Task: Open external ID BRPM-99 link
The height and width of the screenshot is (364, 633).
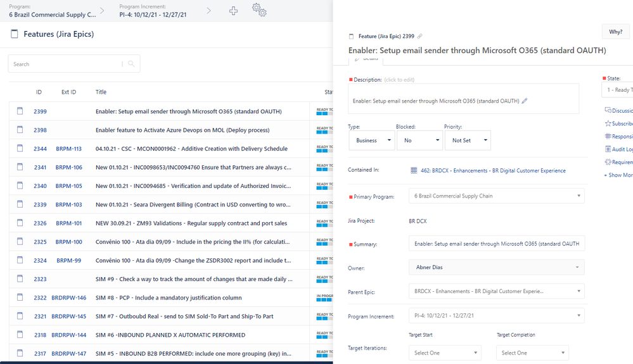Action: point(68,260)
